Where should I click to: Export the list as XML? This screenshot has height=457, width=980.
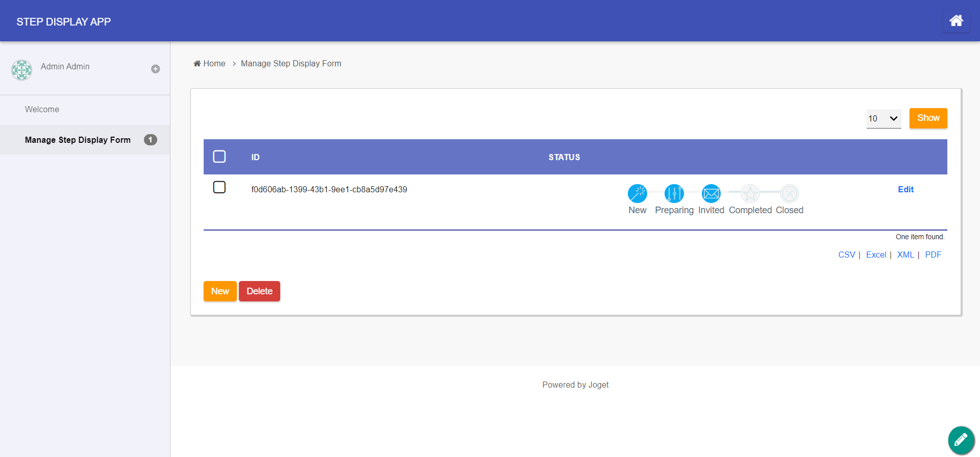[905, 255]
